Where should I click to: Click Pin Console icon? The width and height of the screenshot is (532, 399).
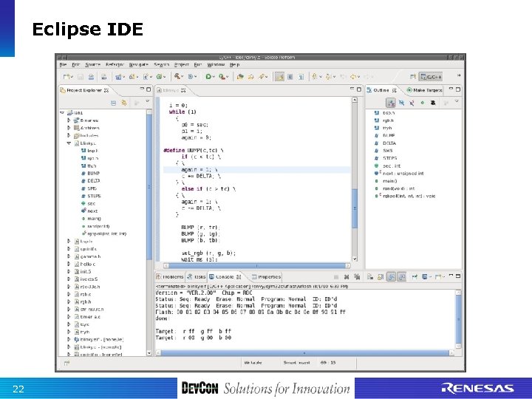tap(415, 277)
